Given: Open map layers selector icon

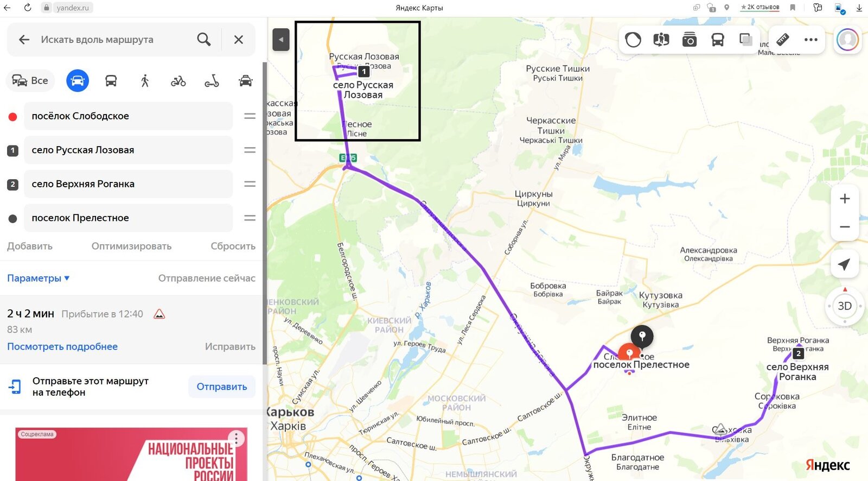Looking at the screenshot, I should [746, 40].
